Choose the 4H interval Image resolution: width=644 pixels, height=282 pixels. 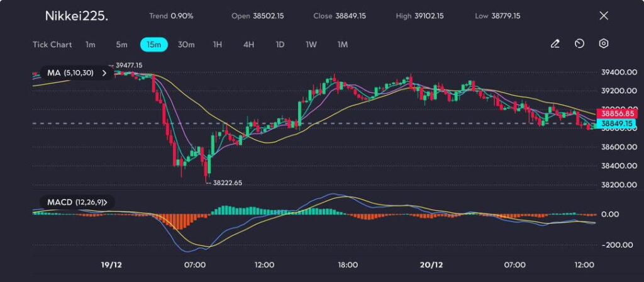click(248, 45)
